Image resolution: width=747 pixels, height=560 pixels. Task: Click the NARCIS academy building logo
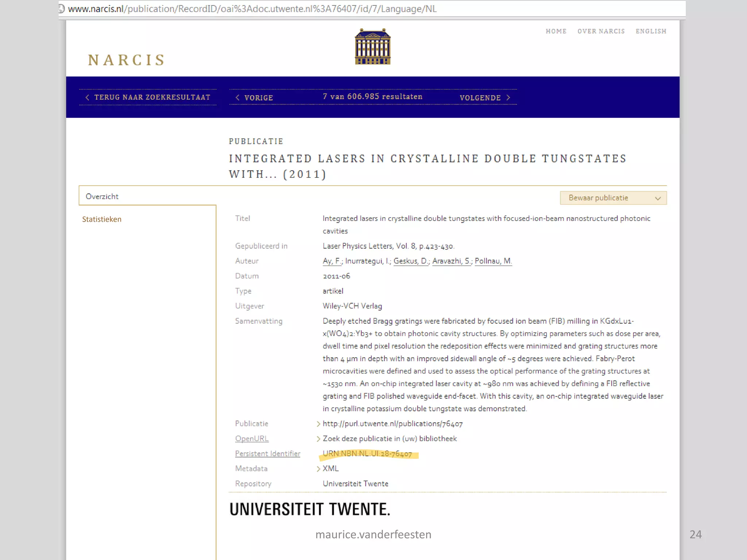(373, 47)
